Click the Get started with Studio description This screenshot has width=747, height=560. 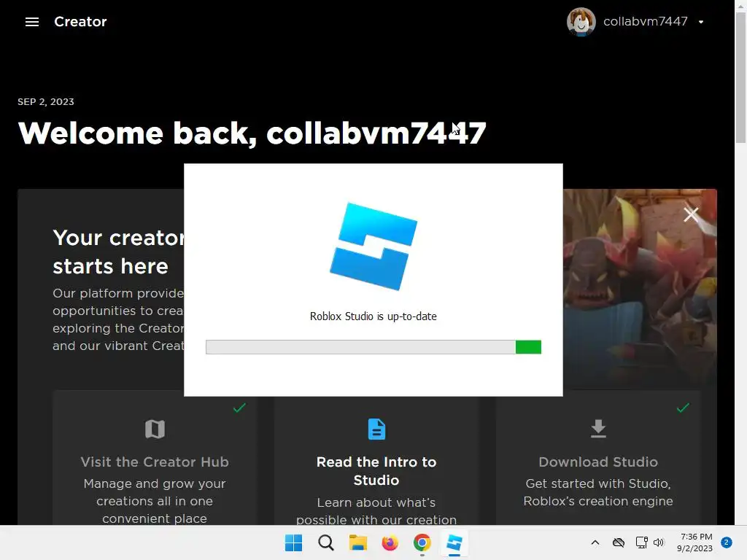(598, 492)
